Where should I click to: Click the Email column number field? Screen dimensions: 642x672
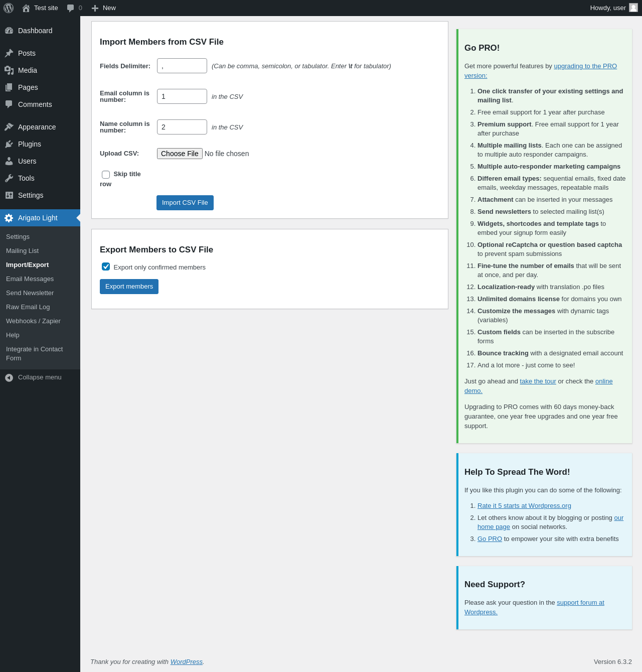[182, 96]
